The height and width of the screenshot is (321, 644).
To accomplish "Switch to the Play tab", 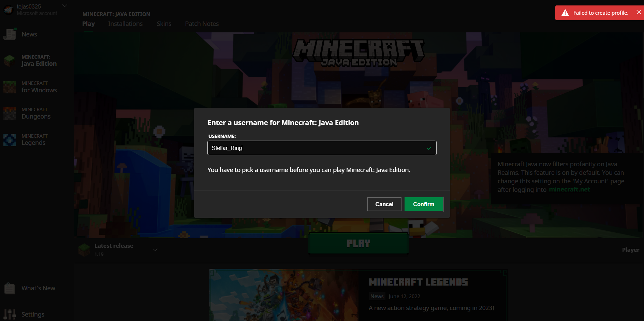I will point(88,24).
